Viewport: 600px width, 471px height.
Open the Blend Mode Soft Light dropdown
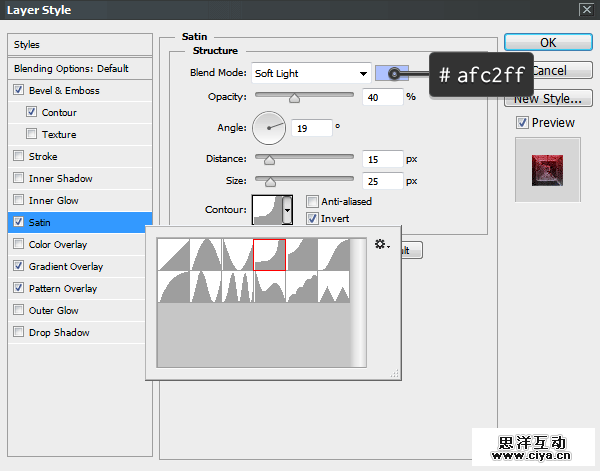click(311, 73)
